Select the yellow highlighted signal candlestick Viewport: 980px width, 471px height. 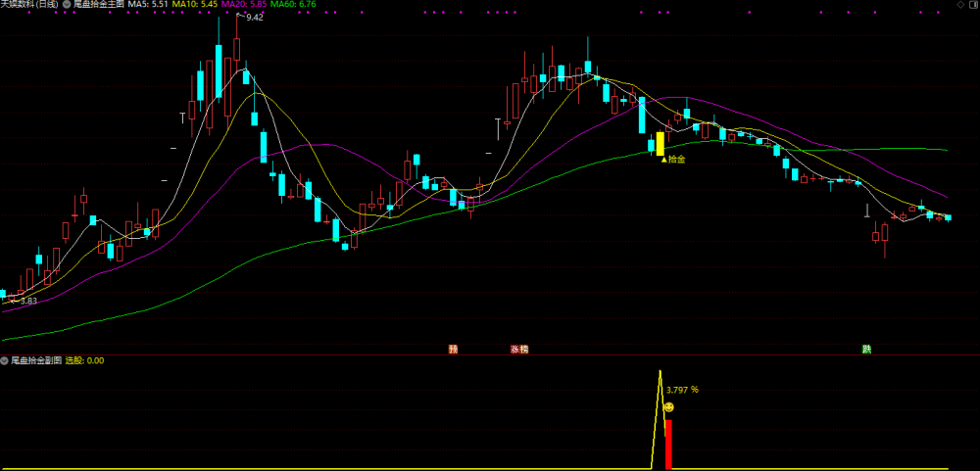click(x=660, y=143)
